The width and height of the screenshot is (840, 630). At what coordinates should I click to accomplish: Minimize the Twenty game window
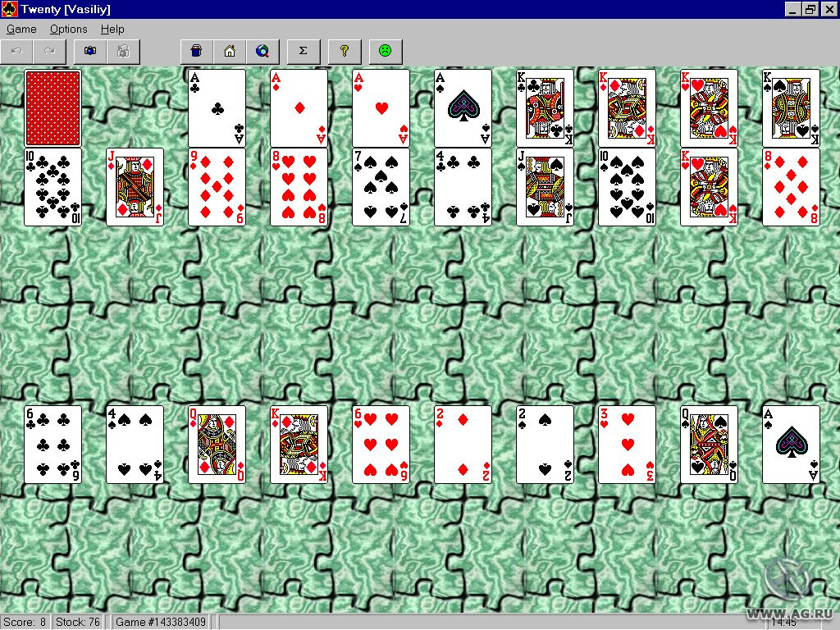(x=793, y=9)
